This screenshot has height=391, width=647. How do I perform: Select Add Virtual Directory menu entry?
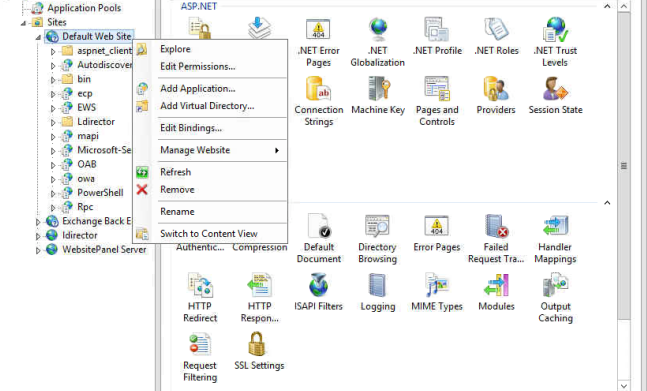tap(210, 106)
